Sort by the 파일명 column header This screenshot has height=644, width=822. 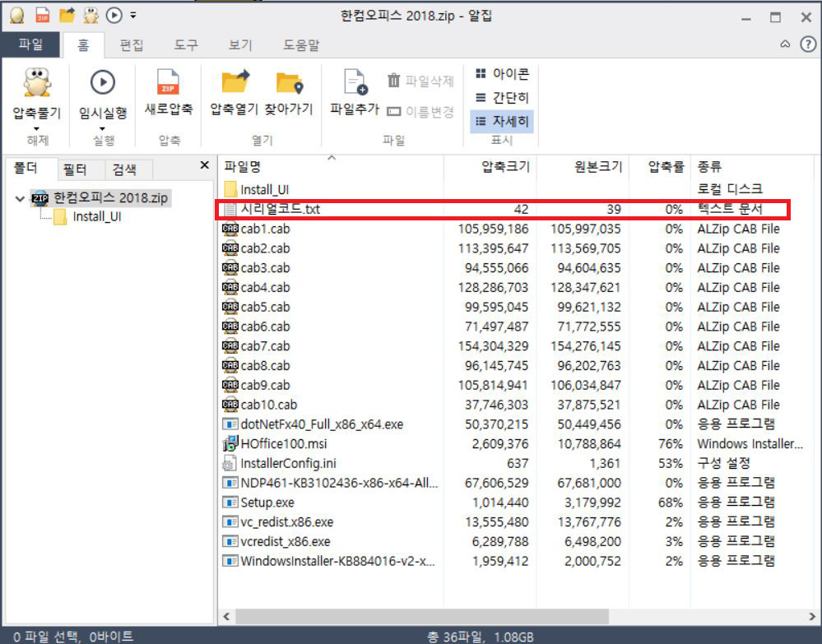point(330,167)
